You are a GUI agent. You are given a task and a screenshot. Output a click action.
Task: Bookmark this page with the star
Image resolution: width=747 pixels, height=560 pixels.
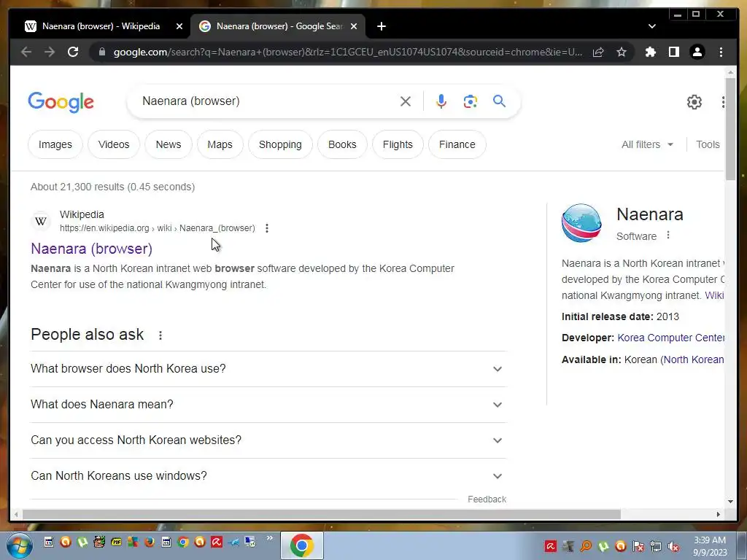622,52
